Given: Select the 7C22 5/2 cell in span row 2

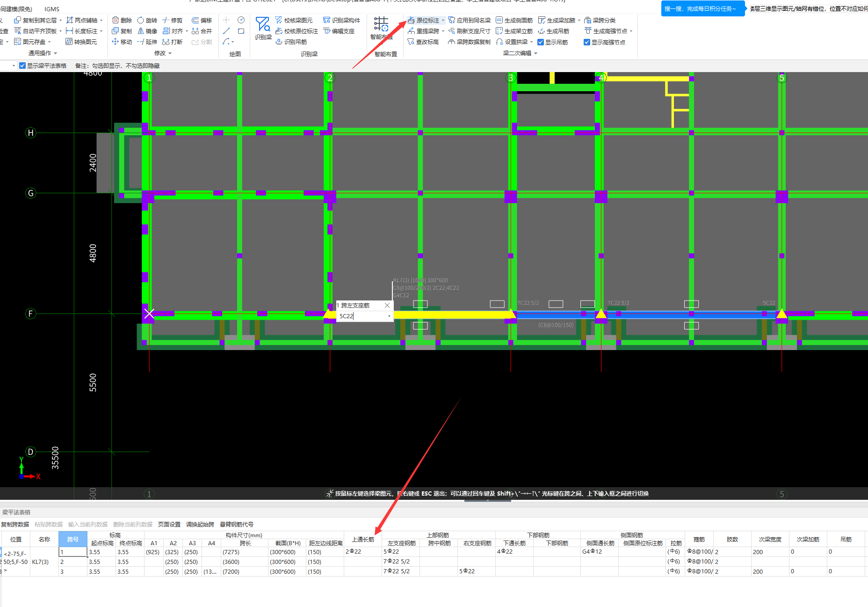Looking at the screenshot, I should [x=401, y=562].
